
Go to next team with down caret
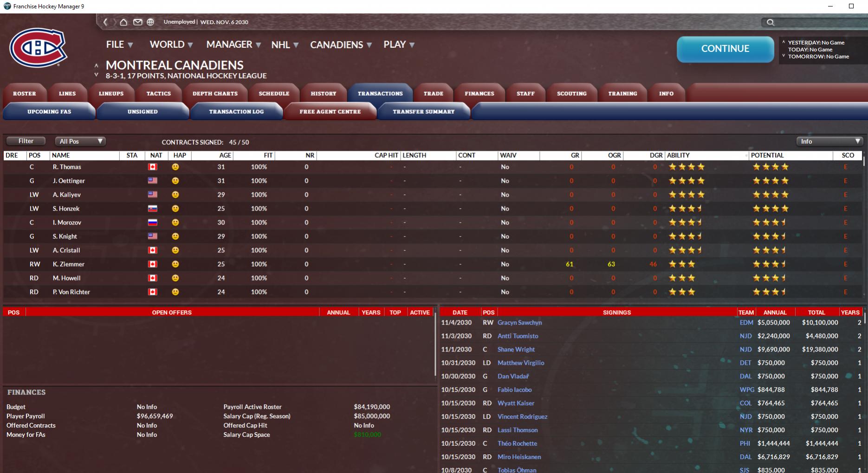(97, 75)
